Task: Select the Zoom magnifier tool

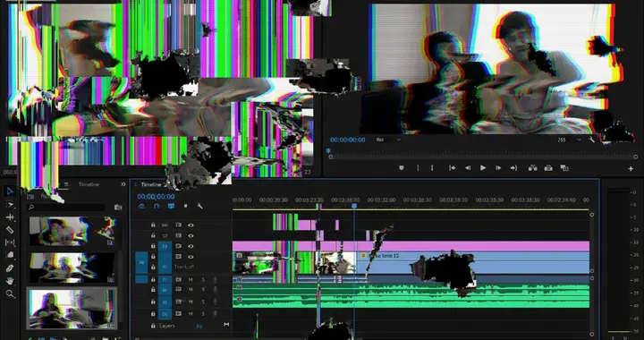Action: (x=10, y=294)
